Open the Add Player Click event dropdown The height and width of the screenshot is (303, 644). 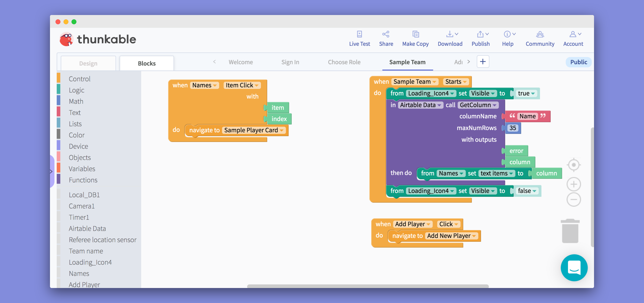point(449,224)
